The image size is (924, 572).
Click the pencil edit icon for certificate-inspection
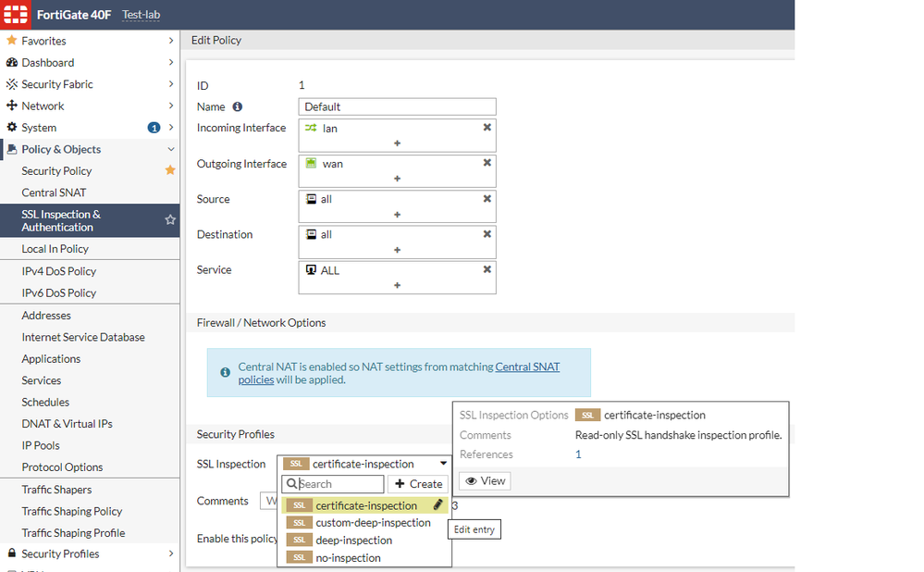click(x=437, y=505)
